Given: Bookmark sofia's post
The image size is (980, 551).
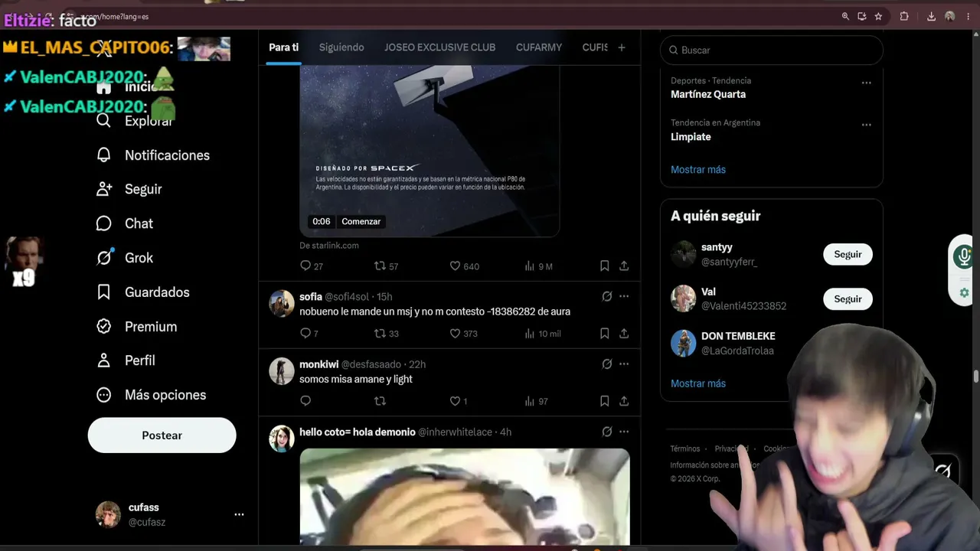Looking at the screenshot, I should pos(604,334).
